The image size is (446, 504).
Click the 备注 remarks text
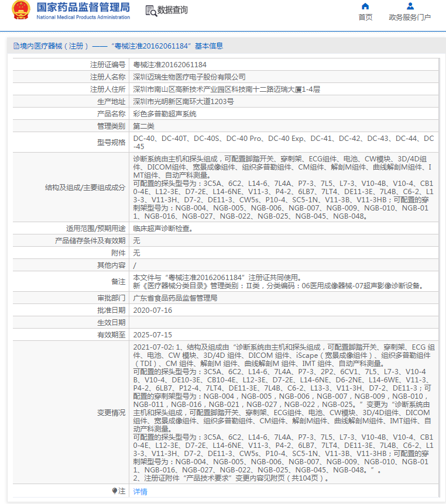tap(279, 282)
